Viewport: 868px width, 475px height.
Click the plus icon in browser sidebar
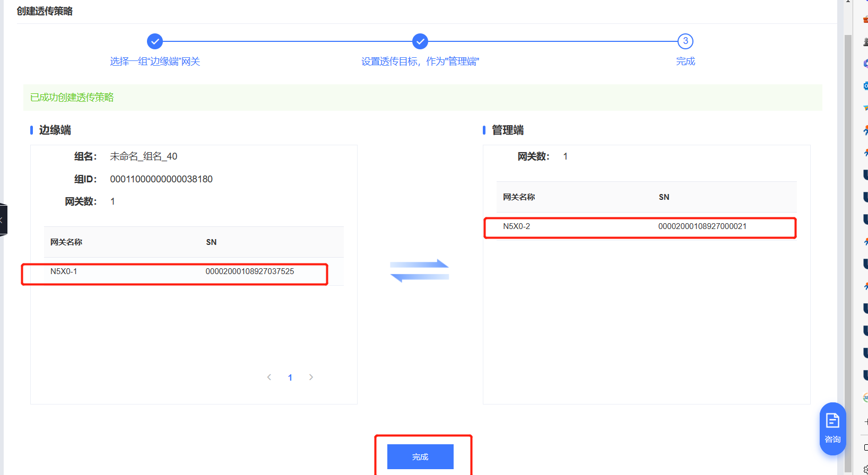[x=865, y=422]
